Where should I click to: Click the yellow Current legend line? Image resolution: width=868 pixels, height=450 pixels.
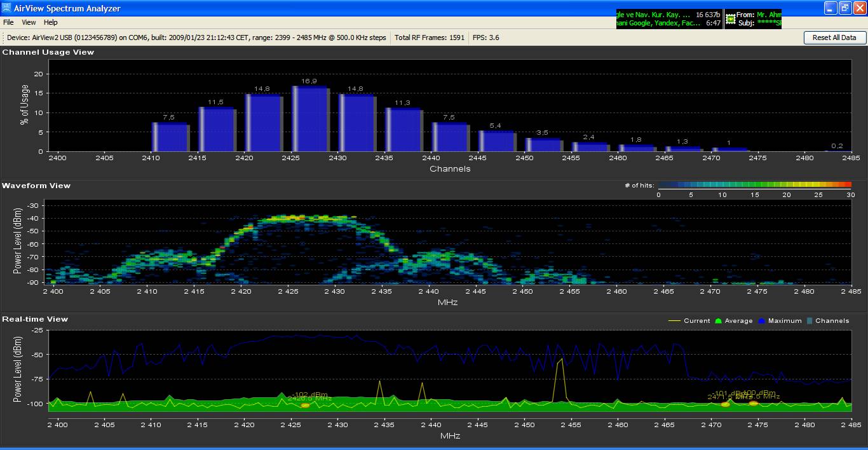(x=674, y=321)
